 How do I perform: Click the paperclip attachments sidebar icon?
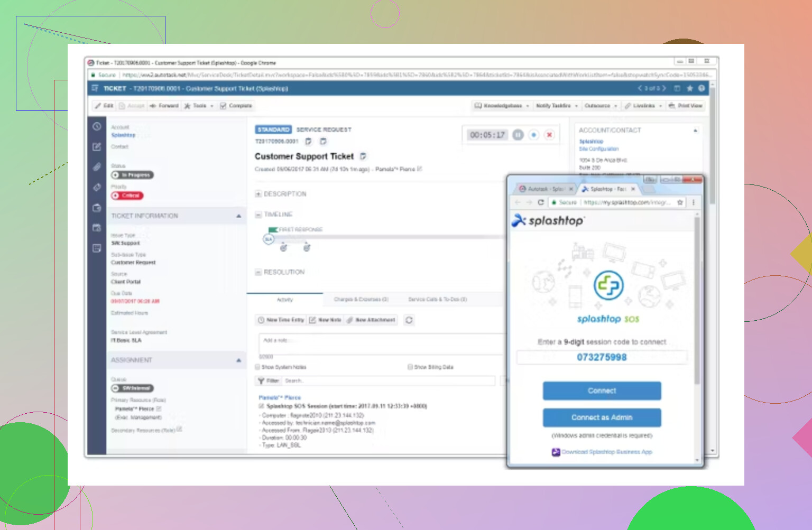97,167
